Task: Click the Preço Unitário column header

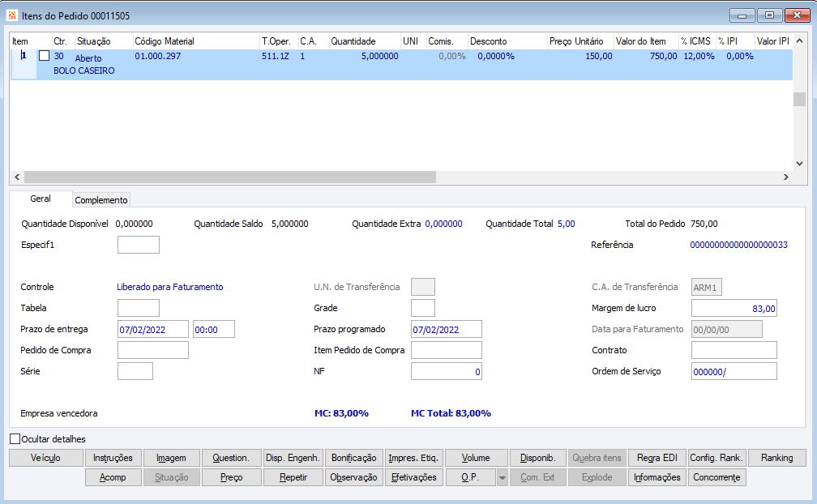Action: [580, 41]
